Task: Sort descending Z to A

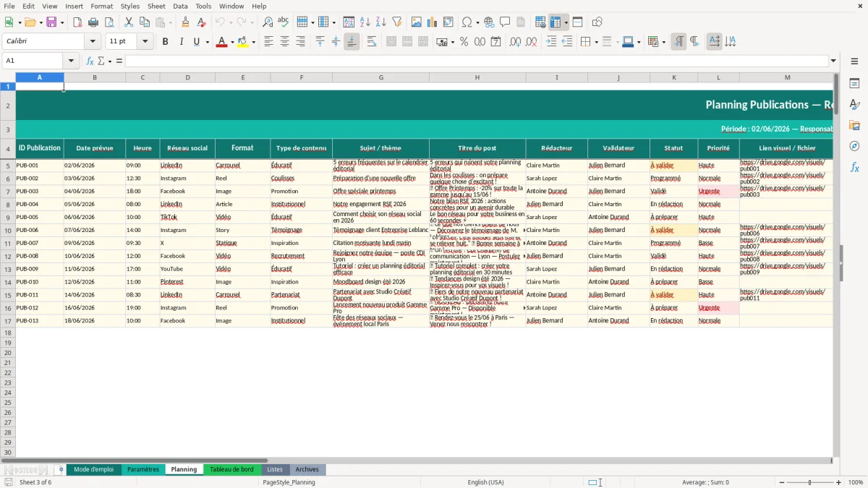Action: [x=380, y=22]
